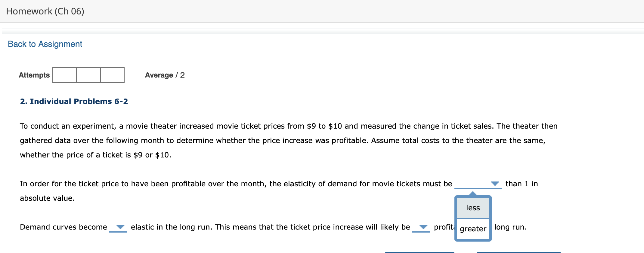
Task: Click the "absolute value." text
Action: [x=47, y=198]
